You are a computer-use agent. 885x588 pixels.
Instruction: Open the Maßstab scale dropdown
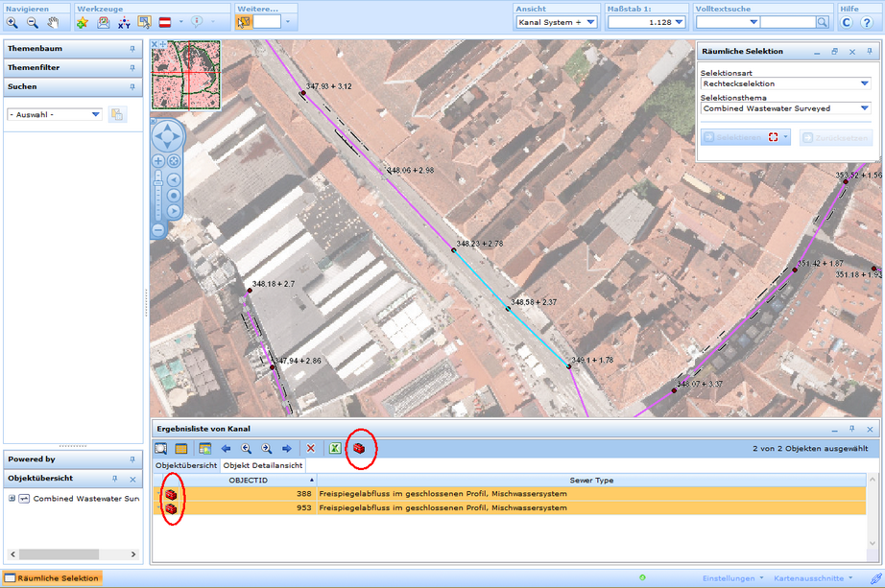click(680, 22)
